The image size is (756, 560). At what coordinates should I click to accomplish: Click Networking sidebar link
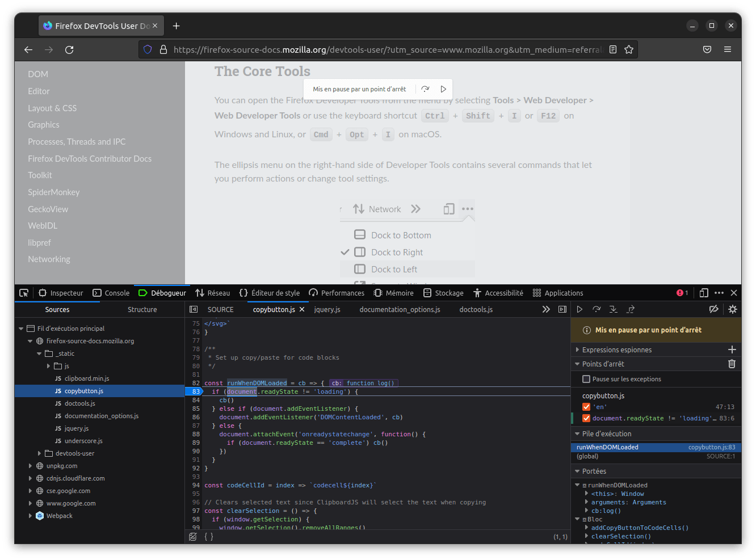[x=49, y=259]
